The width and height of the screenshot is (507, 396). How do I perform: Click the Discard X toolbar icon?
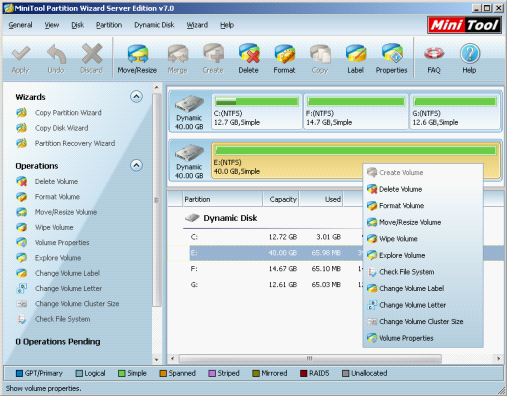coord(92,54)
